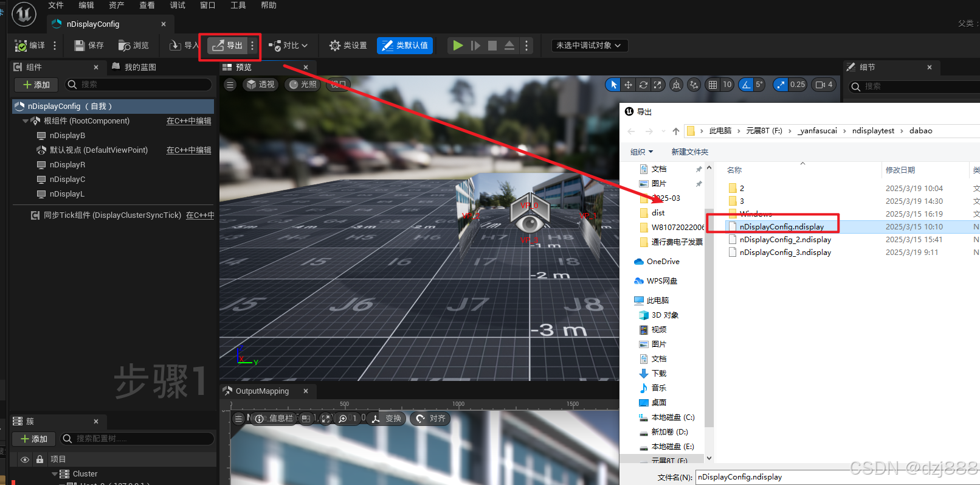Image resolution: width=980 pixels, height=485 pixels.
Task: Toggle grid snapping in the viewport
Action: (x=713, y=85)
